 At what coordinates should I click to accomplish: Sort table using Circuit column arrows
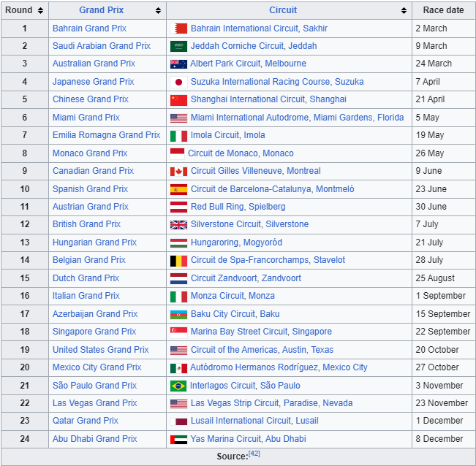click(x=404, y=11)
